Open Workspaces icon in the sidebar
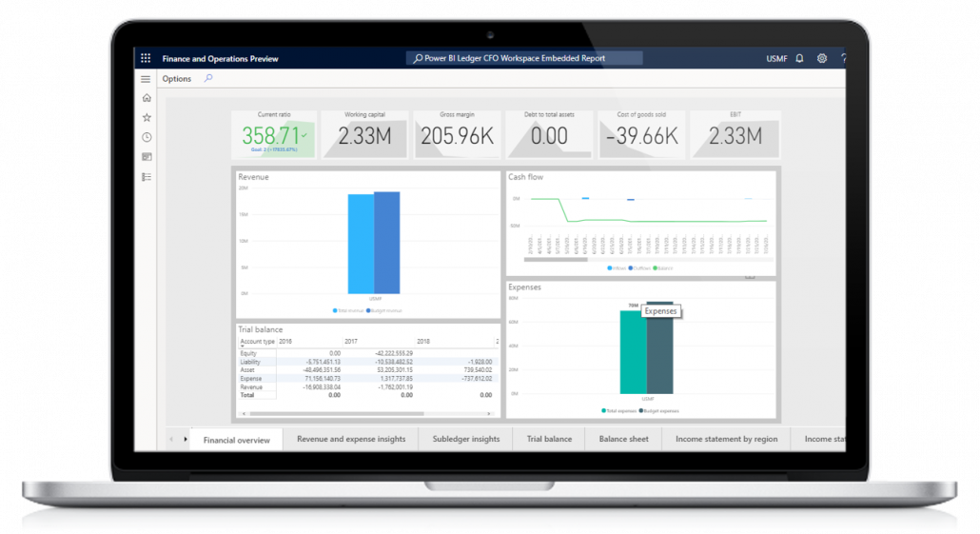 coord(147,157)
